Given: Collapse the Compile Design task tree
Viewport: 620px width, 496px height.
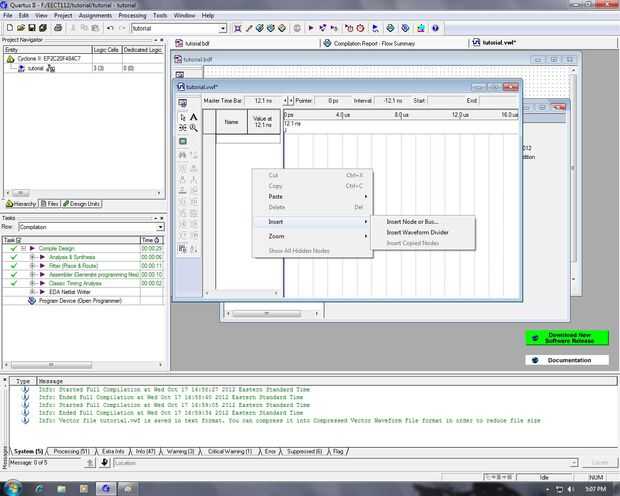Looking at the screenshot, I should tap(25, 248).
